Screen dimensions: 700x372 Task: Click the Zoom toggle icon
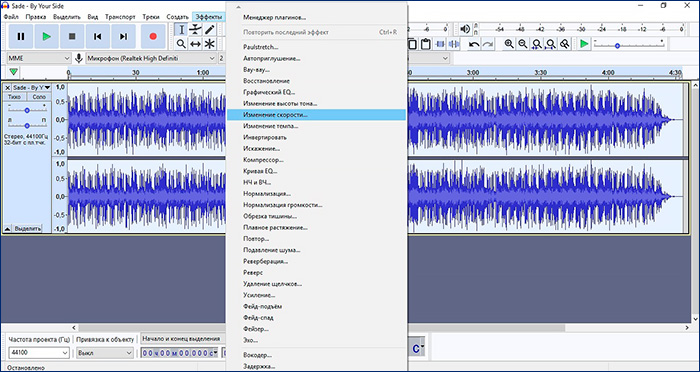[x=565, y=44]
